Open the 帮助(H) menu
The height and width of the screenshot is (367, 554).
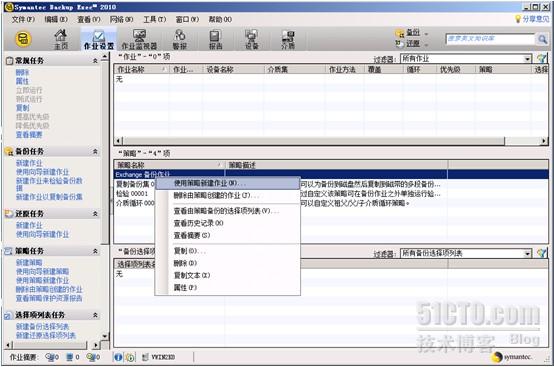pyautogui.click(x=220, y=19)
